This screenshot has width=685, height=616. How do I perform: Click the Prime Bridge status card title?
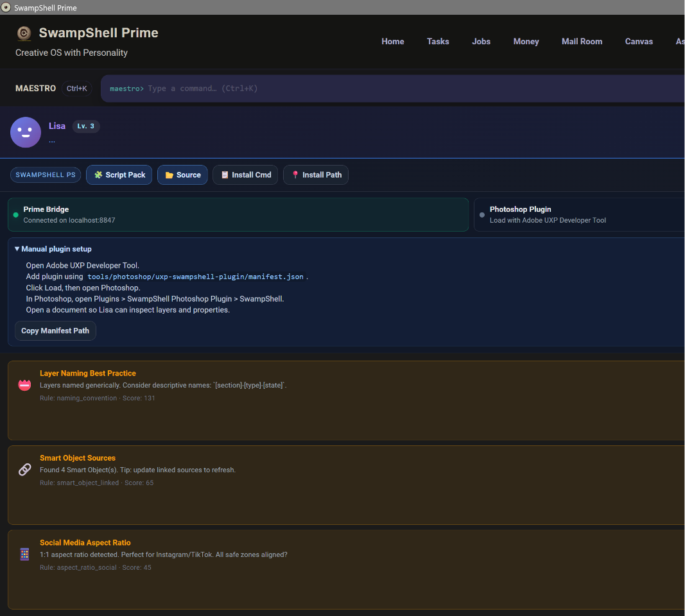tap(46, 209)
